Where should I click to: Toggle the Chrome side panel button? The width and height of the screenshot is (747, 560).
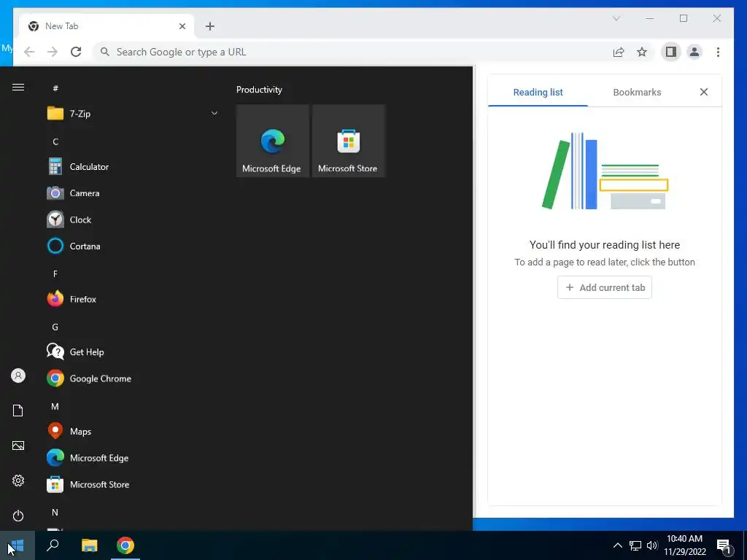[671, 52]
